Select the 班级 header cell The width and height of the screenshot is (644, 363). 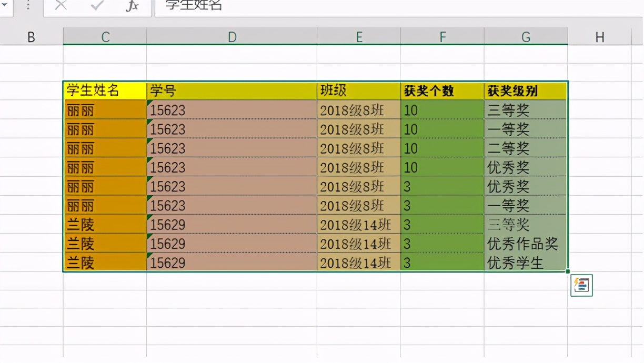359,90
